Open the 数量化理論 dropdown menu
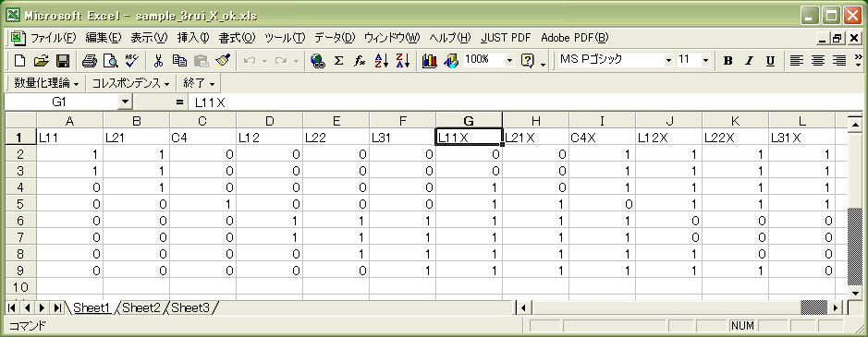Viewport: 868px width, 337px height. pyautogui.click(x=46, y=84)
